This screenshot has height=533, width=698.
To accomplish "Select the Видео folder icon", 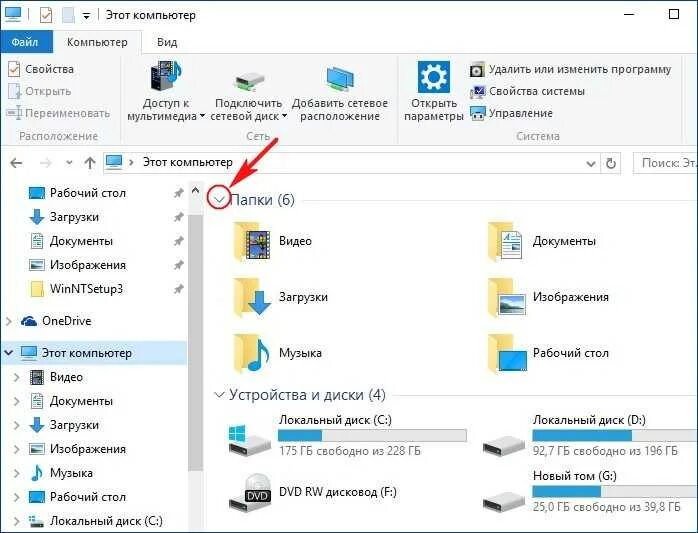I will (x=252, y=241).
